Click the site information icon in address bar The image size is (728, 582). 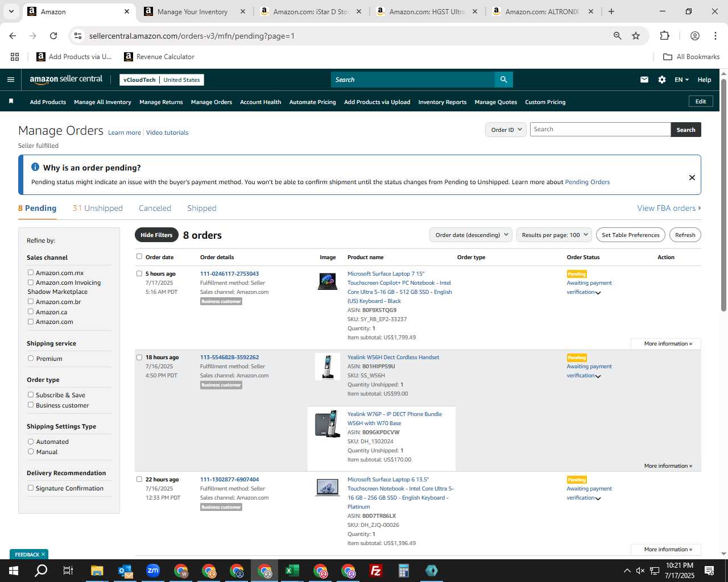click(x=78, y=36)
